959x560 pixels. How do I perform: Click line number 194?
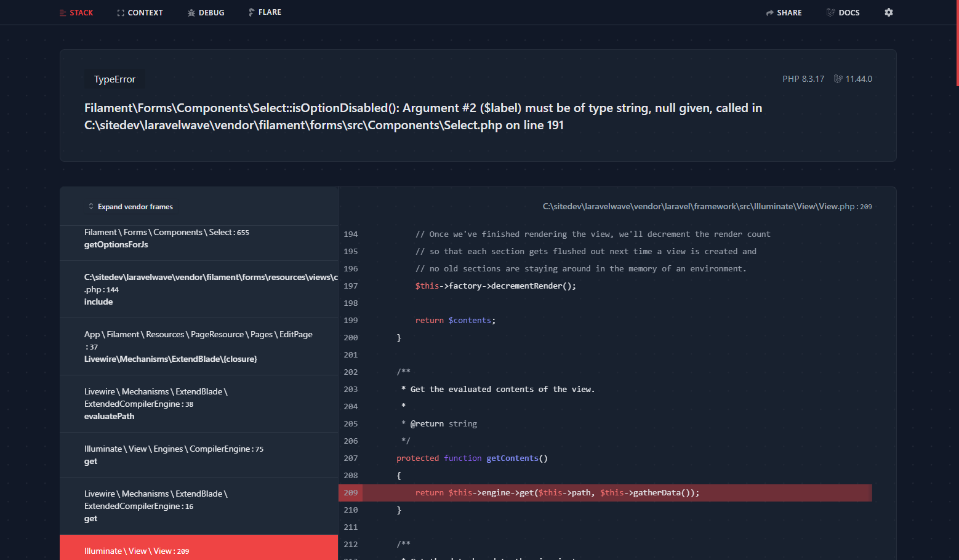[x=351, y=234]
